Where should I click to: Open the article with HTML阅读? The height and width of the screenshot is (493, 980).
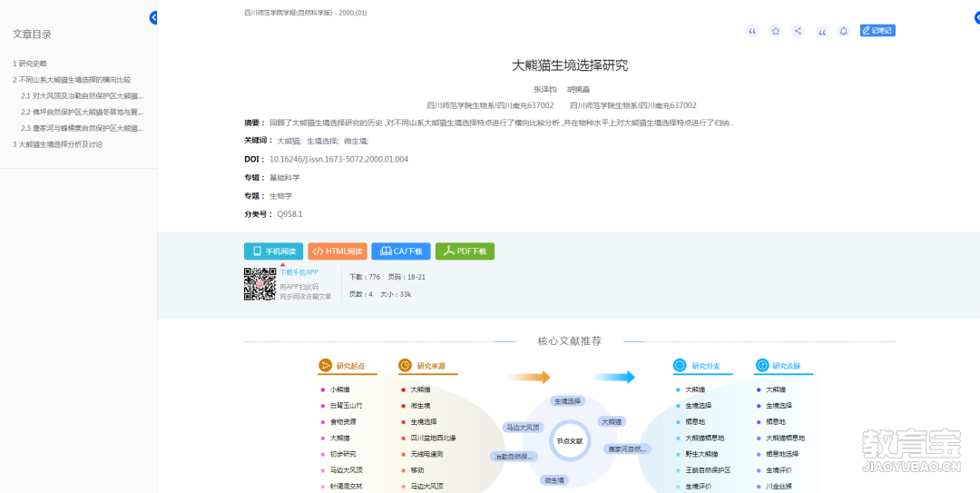(338, 251)
